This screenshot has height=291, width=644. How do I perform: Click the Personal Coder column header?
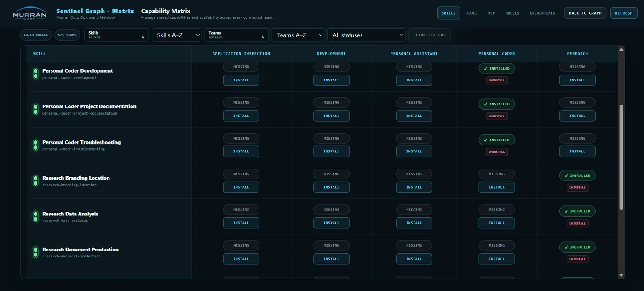coord(497,54)
